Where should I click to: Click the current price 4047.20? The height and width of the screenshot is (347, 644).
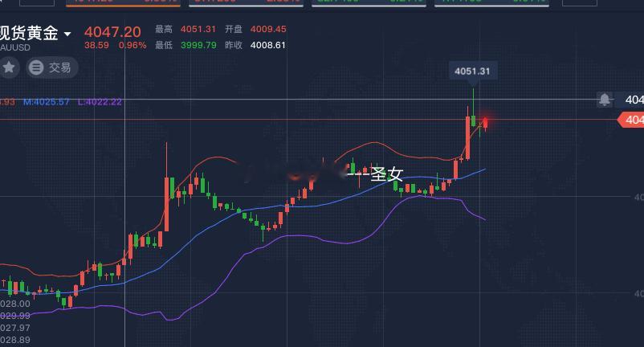pyautogui.click(x=112, y=31)
